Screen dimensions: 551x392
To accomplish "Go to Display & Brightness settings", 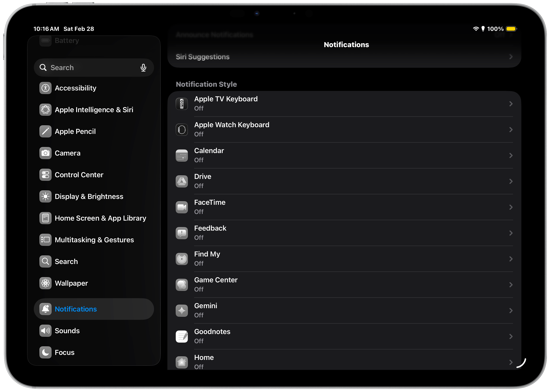I will (89, 196).
